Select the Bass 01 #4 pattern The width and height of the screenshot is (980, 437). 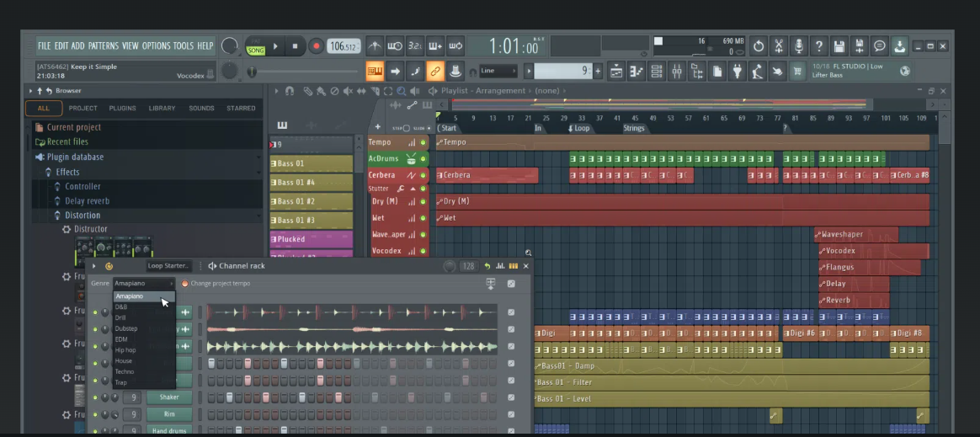(x=312, y=183)
